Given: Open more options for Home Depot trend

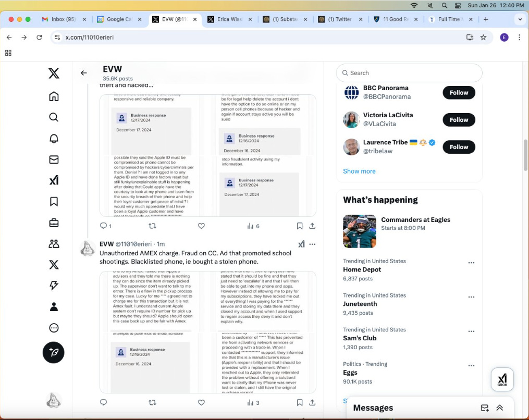Looking at the screenshot, I should coord(471,263).
